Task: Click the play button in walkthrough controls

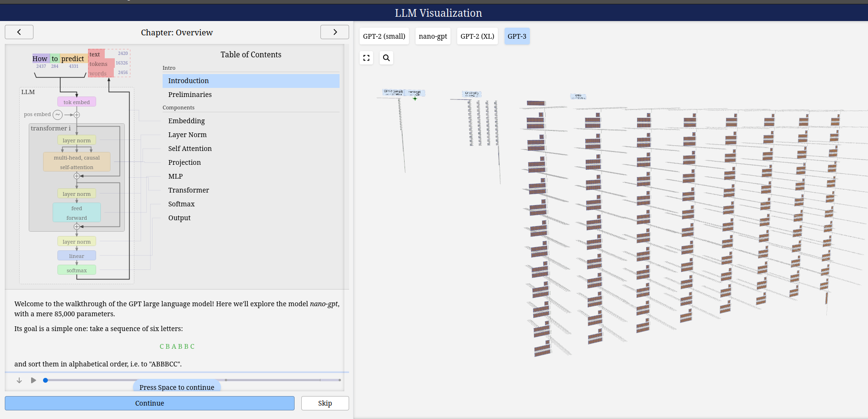Action: coord(33,380)
